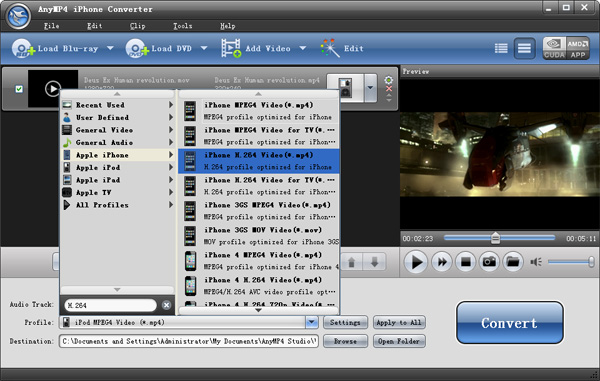
Task: Click Apply to All button
Action: tap(399, 322)
